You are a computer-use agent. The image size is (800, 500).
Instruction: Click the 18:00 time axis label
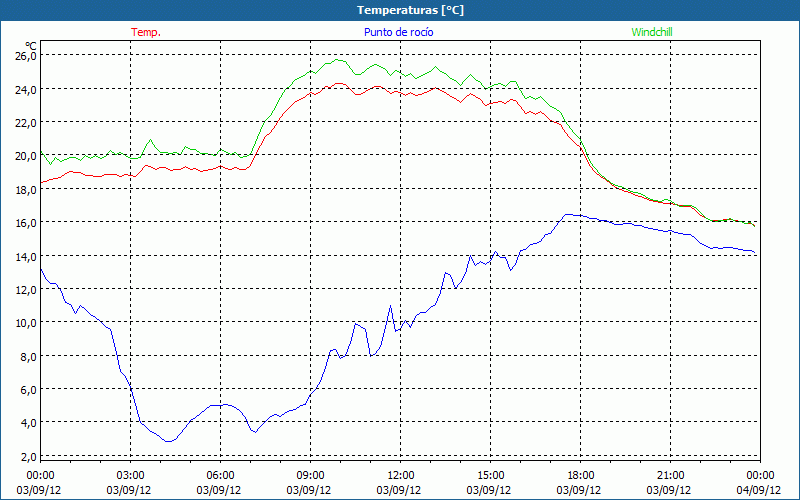pyautogui.click(x=581, y=476)
